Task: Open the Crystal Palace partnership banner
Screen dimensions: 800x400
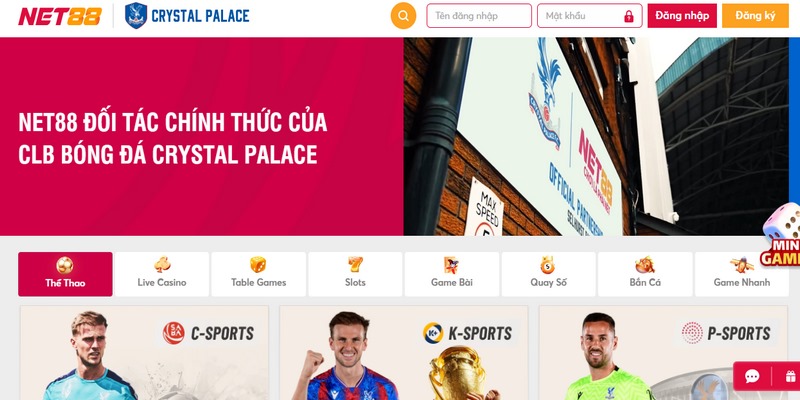Action: (x=394, y=136)
